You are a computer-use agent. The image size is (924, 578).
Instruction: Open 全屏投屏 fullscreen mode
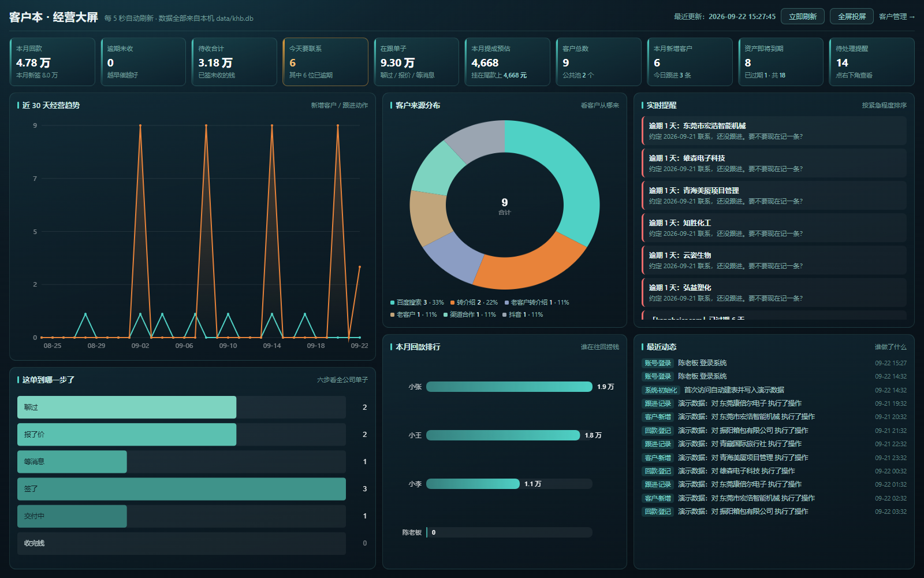point(852,16)
